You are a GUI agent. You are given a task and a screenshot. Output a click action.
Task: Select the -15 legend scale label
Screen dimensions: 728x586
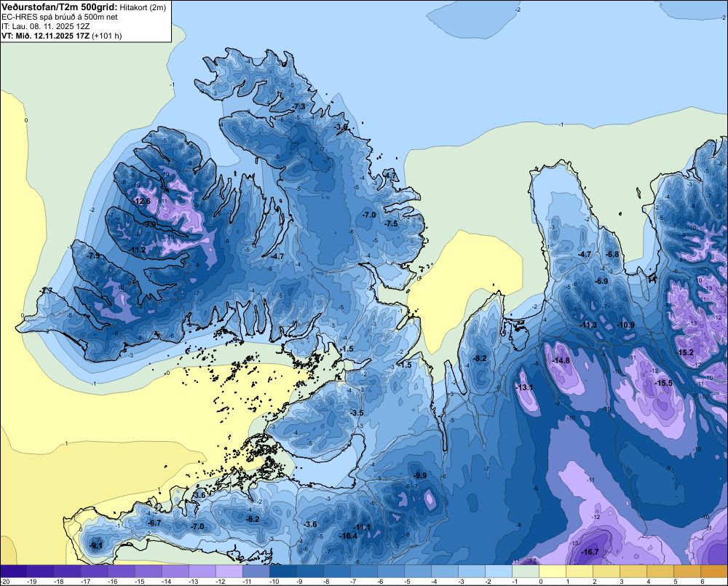click(140, 582)
